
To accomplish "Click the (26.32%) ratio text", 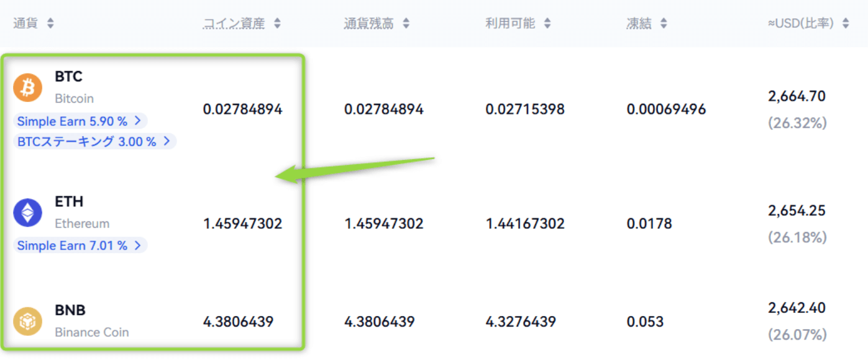I will pyautogui.click(x=797, y=123).
